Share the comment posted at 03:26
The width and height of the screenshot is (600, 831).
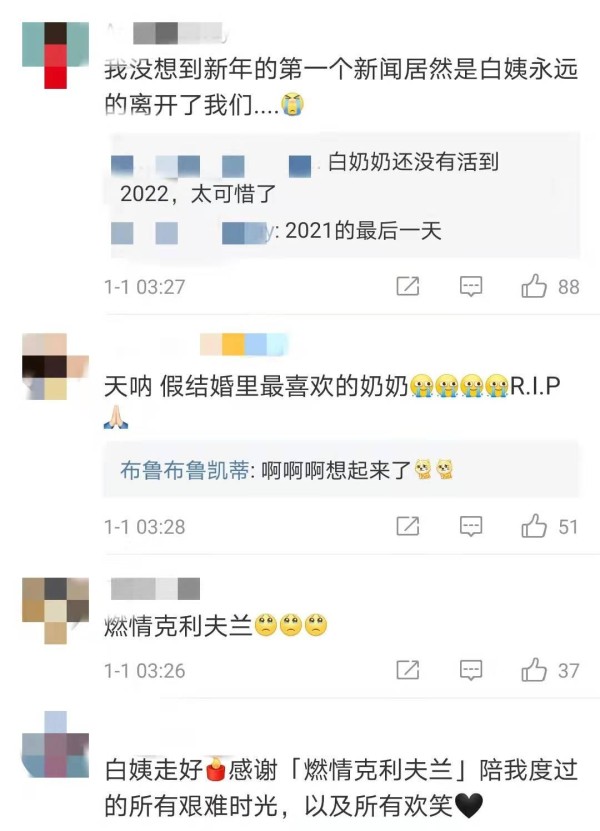pyautogui.click(x=408, y=670)
